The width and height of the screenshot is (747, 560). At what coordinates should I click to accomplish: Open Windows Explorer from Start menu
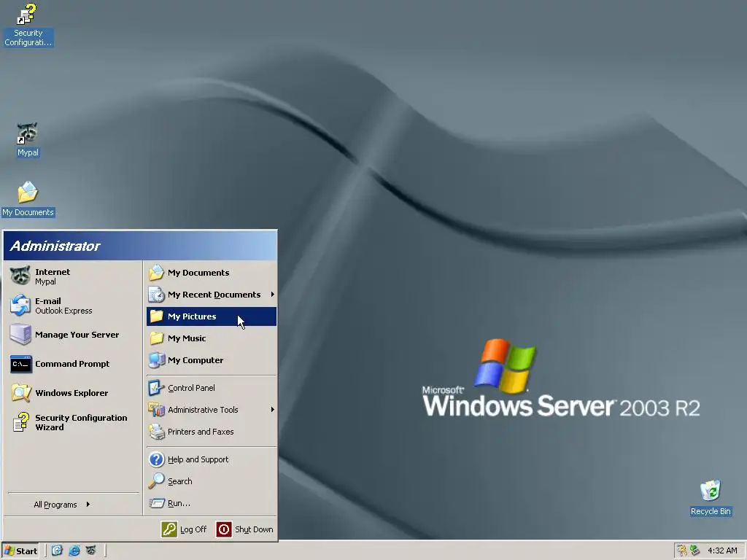73,393
